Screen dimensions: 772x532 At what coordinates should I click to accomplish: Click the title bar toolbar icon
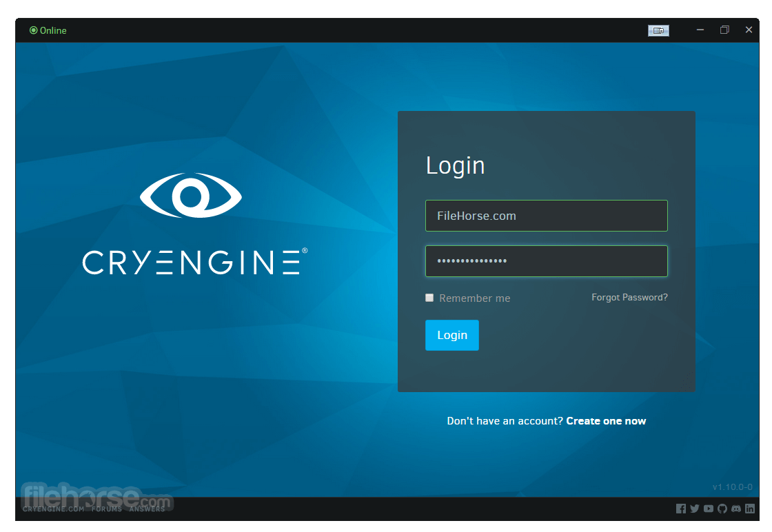pyautogui.click(x=658, y=30)
